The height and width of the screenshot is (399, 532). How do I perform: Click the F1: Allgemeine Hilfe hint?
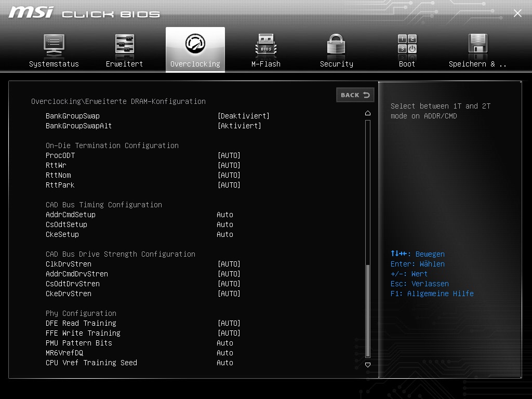(x=432, y=294)
